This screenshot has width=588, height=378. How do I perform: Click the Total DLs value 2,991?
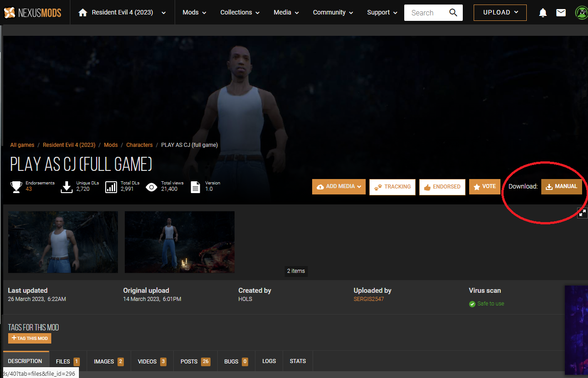(127, 189)
